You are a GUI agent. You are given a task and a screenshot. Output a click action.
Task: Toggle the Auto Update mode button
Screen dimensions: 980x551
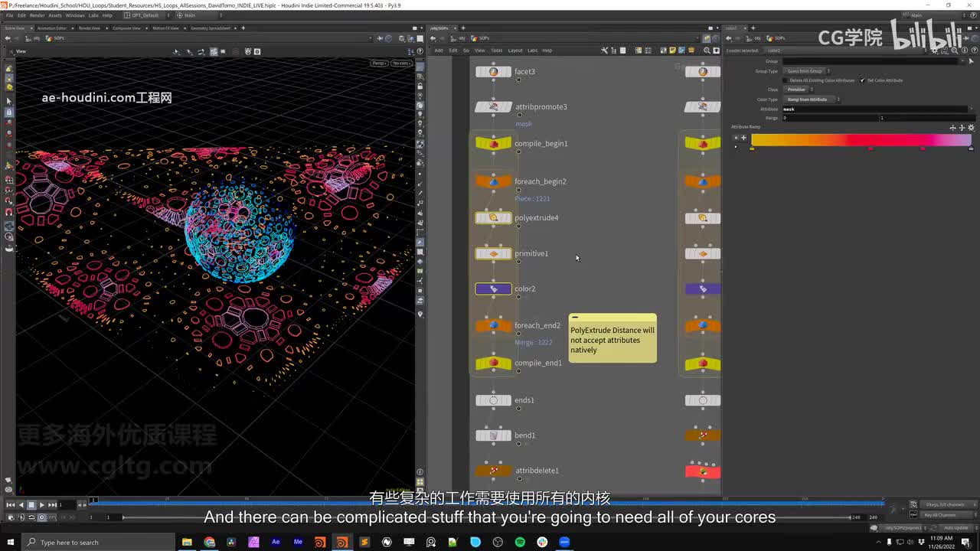[x=955, y=528]
